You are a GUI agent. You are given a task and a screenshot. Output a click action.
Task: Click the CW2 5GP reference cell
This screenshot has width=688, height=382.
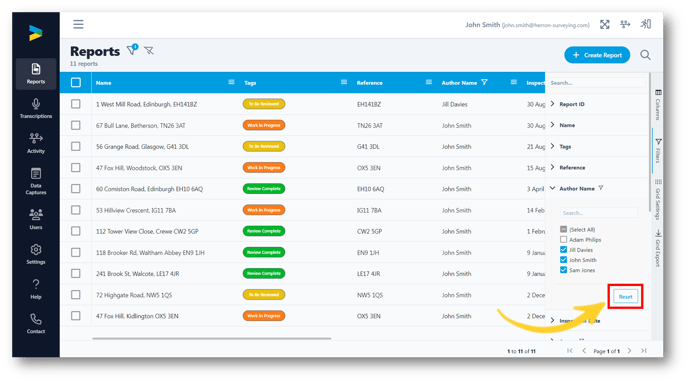tap(369, 231)
